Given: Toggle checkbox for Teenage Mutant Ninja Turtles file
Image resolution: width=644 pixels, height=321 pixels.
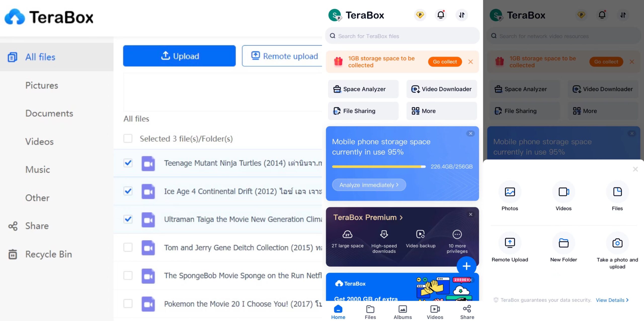Looking at the screenshot, I should click(x=128, y=163).
